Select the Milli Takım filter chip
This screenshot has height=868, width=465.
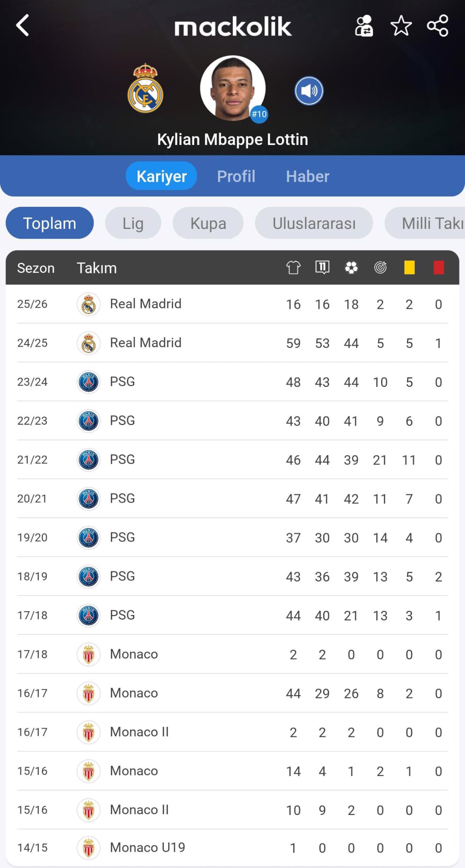coord(428,223)
